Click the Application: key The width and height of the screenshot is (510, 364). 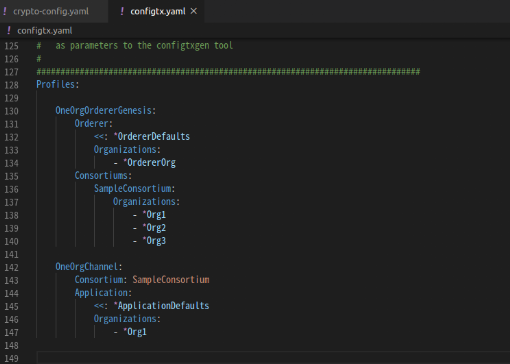103,293
